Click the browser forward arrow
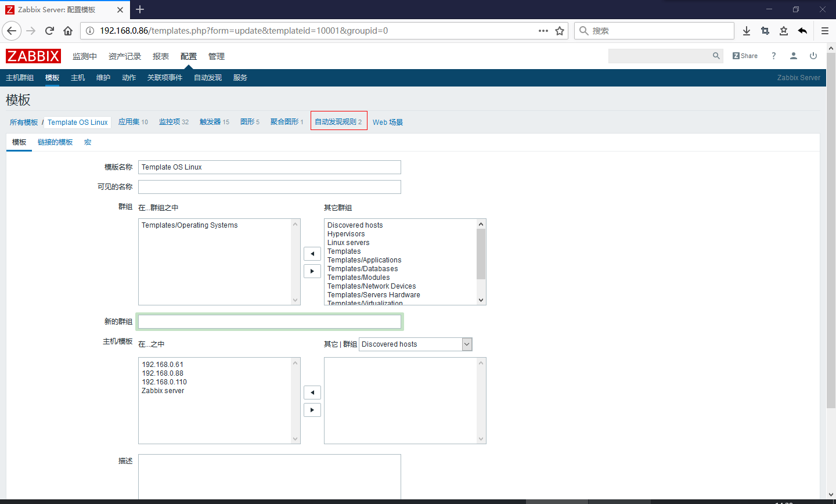This screenshot has height=504, width=836. pos(31,31)
